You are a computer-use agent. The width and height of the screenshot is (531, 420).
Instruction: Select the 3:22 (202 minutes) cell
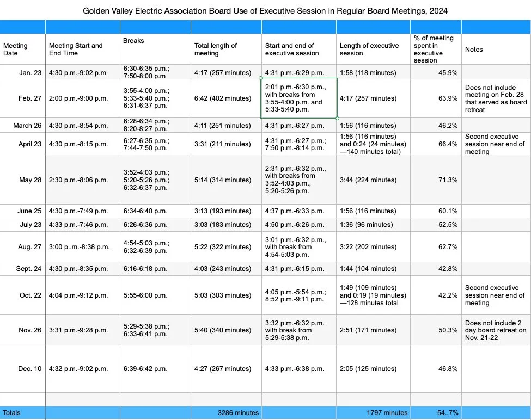click(x=373, y=247)
